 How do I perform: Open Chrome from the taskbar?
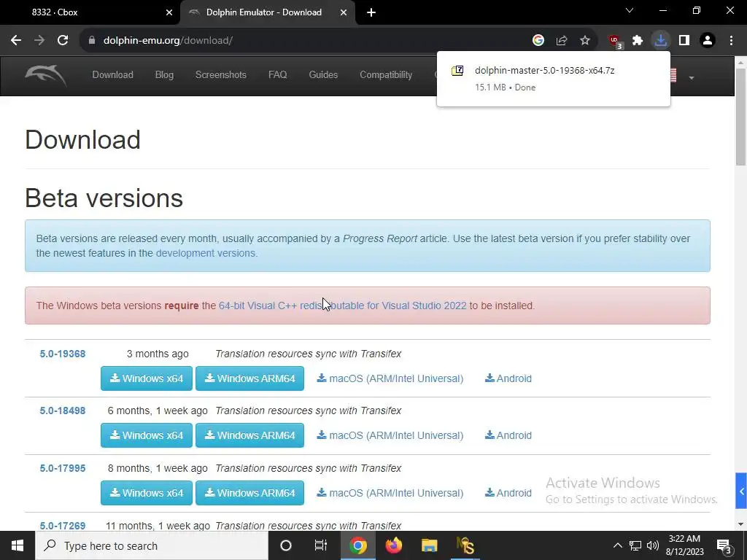click(358, 545)
